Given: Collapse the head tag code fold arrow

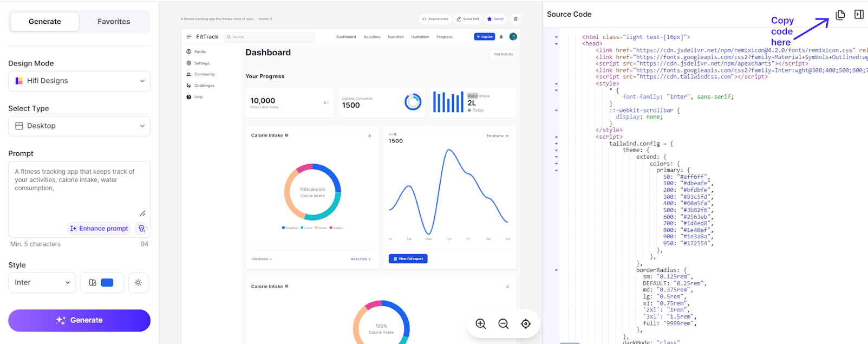Looking at the screenshot, I should tap(556, 44).
